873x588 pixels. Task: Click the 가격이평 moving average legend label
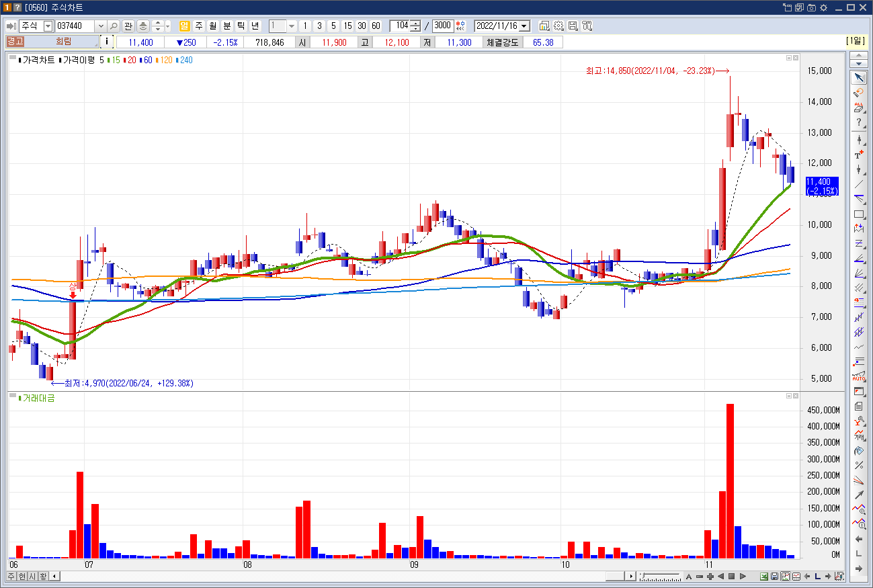point(79,60)
